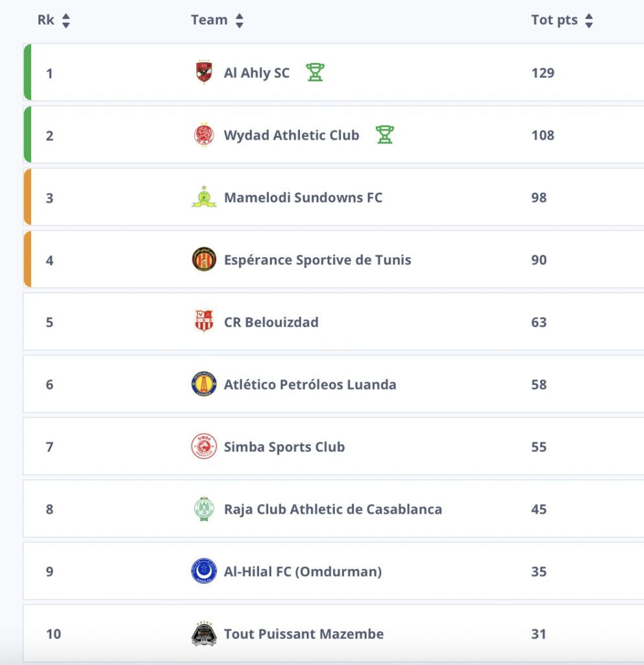Sort by Team column arrows
The width and height of the screenshot is (644, 665).
pos(240,21)
